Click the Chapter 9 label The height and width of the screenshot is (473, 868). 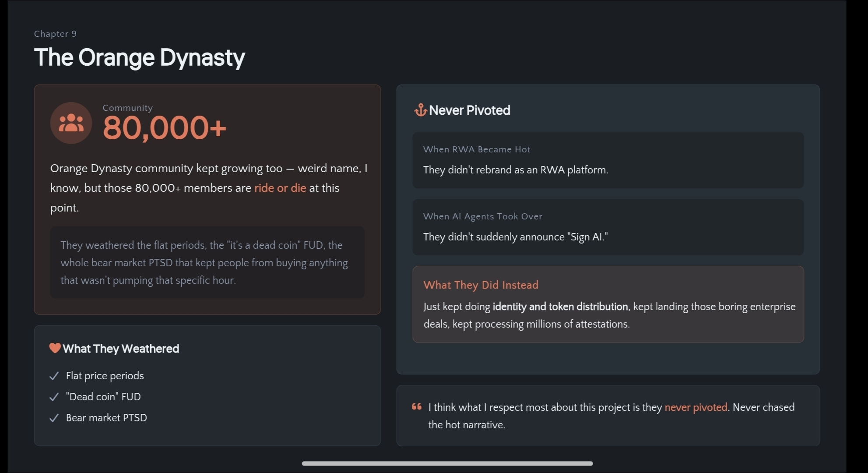pos(56,34)
